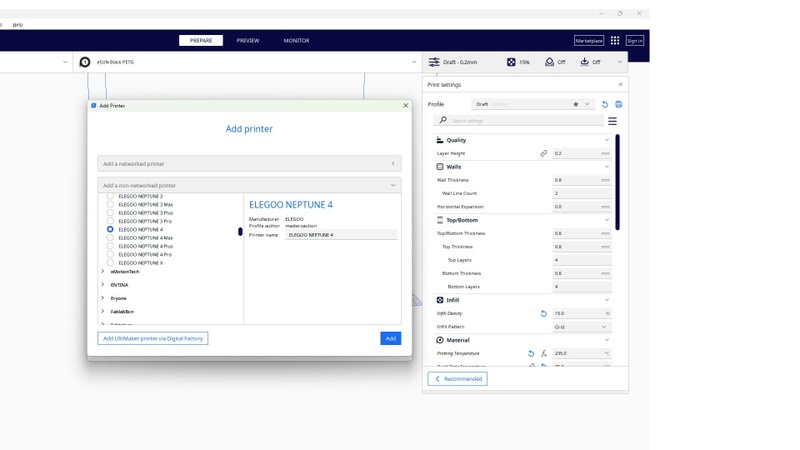Collapse Add a non-networked printer section
This screenshot has height=450, width=800.
click(249, 185)
